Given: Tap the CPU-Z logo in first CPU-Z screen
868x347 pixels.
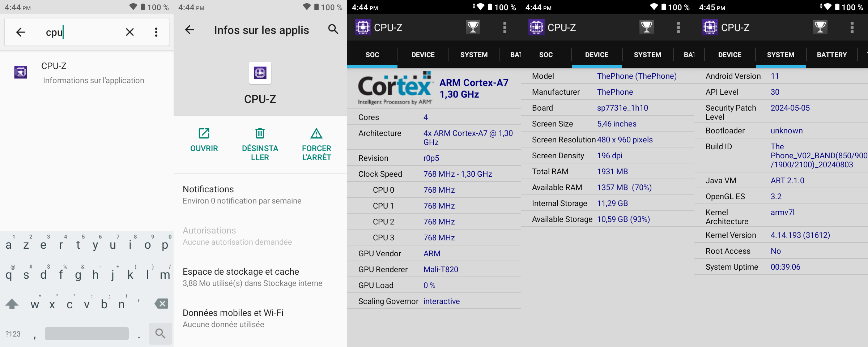Looking at the screenshot, I should coord(363,27).
